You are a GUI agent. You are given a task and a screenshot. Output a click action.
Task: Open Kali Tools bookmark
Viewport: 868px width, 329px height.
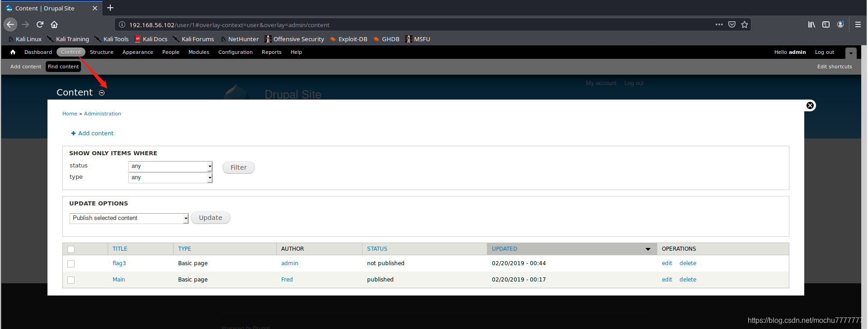point(111,39)
